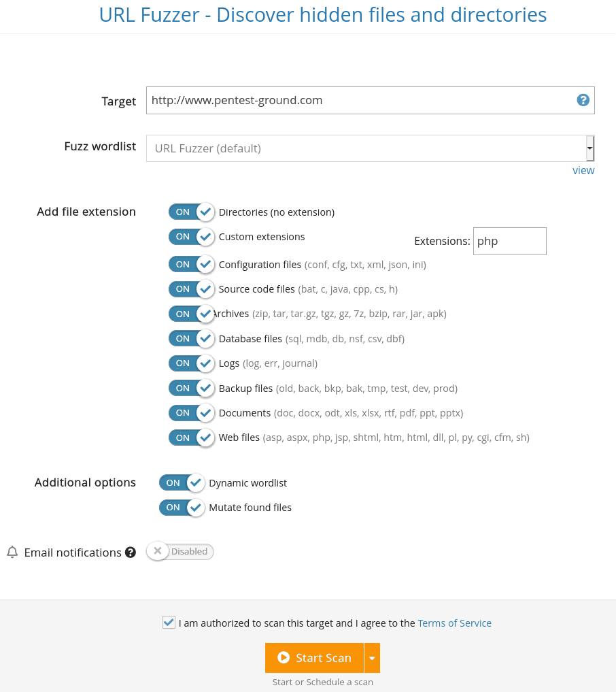
Task: Click the help icon in the Target field
Action: tap(583, 100)
